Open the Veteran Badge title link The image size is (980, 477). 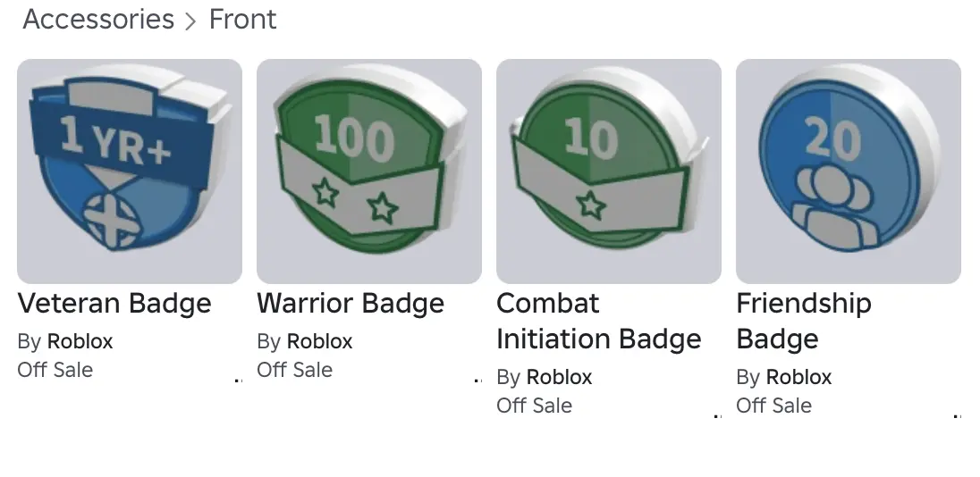click(114, 304)
